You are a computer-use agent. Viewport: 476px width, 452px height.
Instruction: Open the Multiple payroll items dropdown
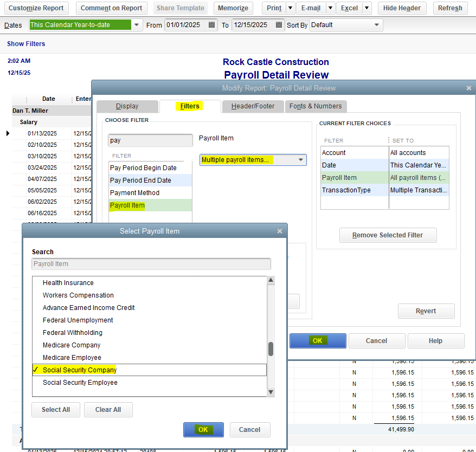[300, 160]
